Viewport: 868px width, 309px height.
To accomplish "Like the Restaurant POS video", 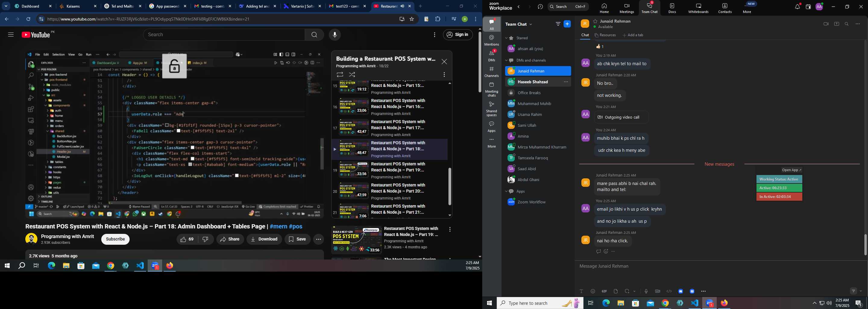I will click(187, 239).
